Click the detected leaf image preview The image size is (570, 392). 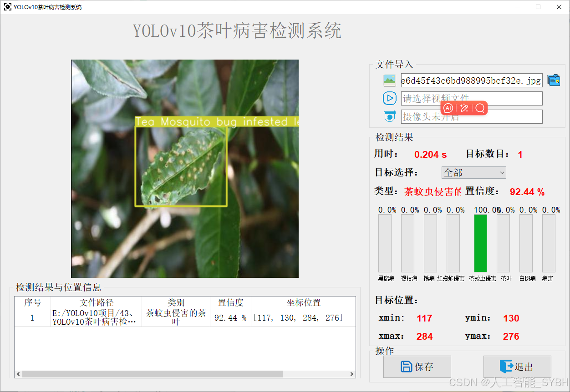pos(185,169)
